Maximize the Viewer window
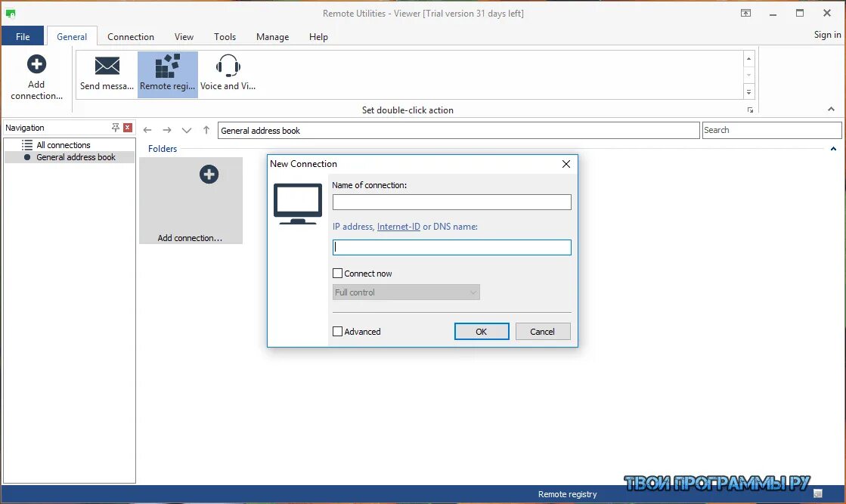 click(800, 13)
